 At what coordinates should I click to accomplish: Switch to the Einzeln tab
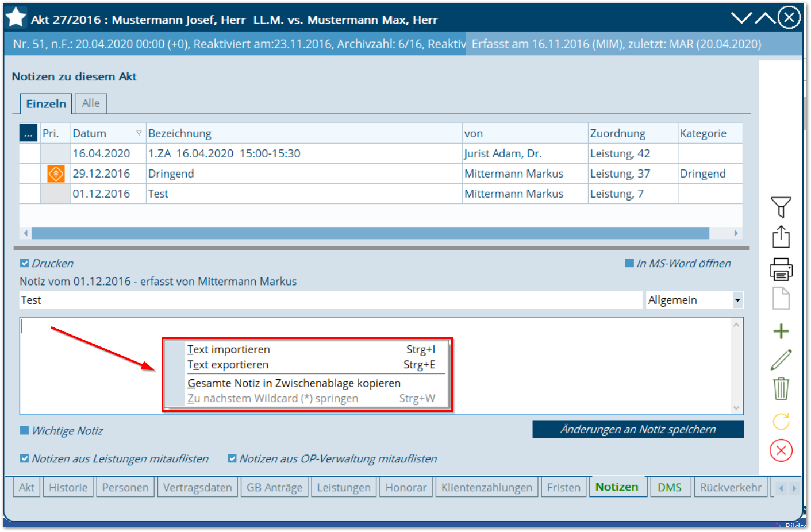(x=46, y=103)
